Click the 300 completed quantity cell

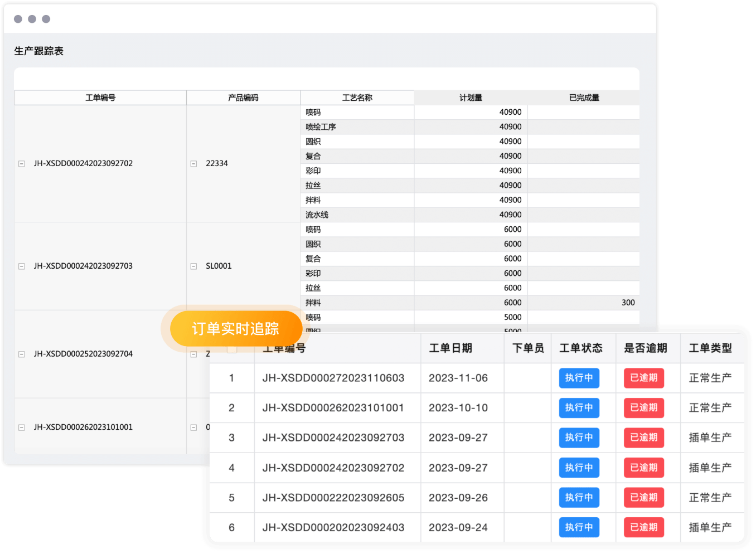pos(628,303)
